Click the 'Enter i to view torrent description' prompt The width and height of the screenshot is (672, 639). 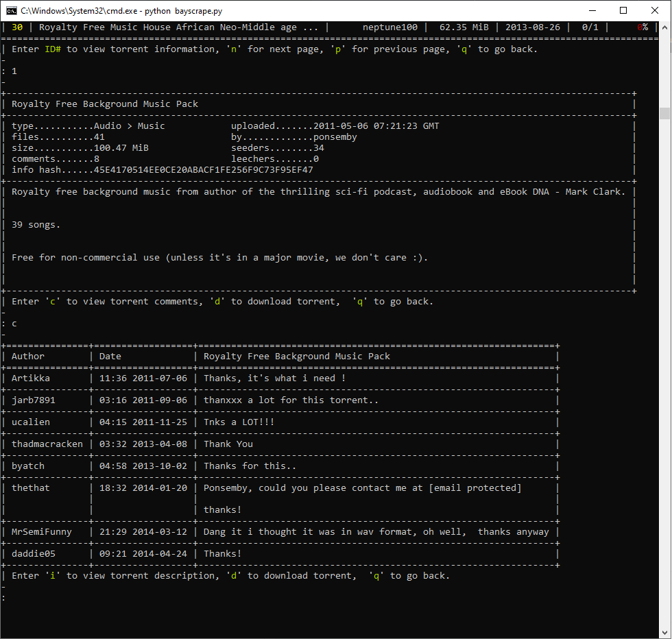[230, 576]
